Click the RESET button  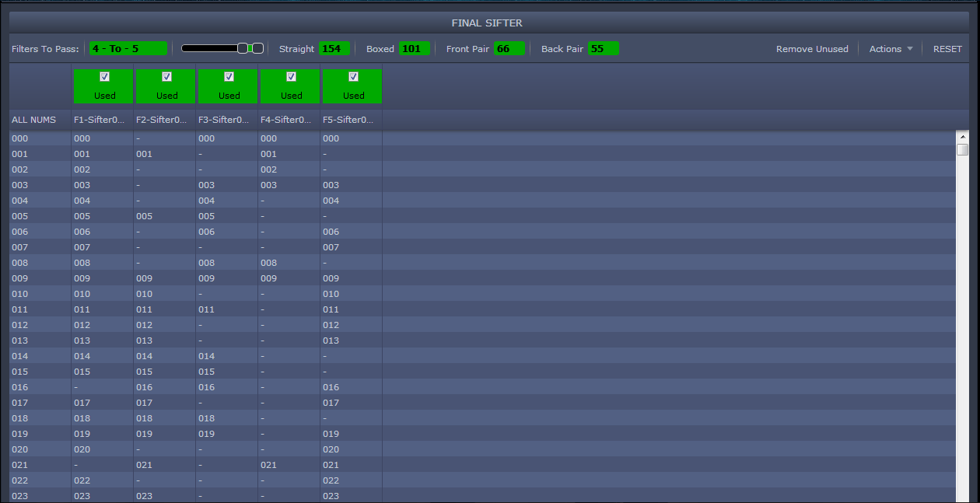tap(947, 49)
